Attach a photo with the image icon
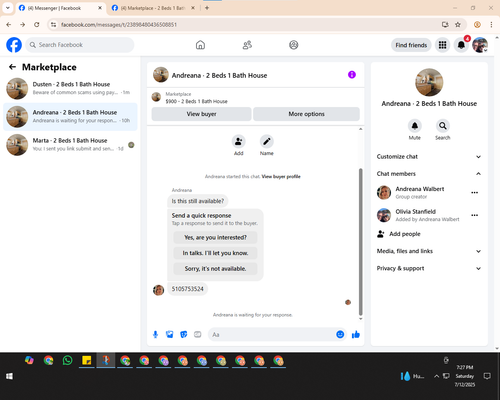Viewport: 500px width, 400px height. (x=170, y=334)
